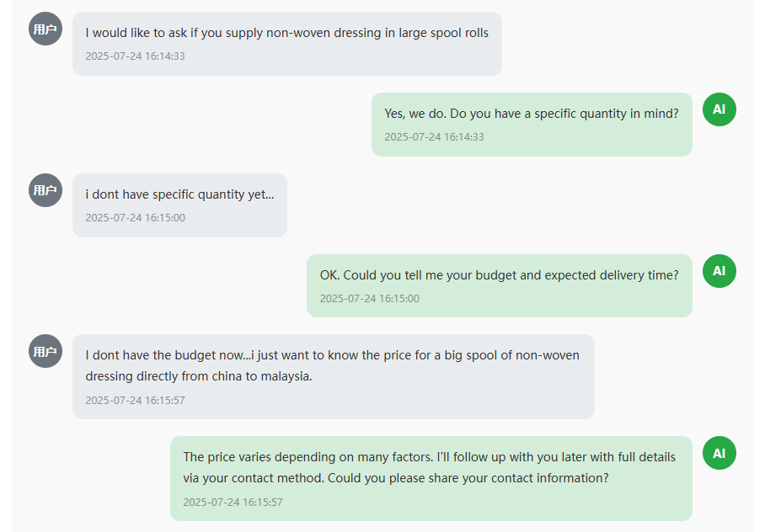Click the 16:15:00 timestamp under the user's quantity message
The image size is (765, 532).
[135, 218]
